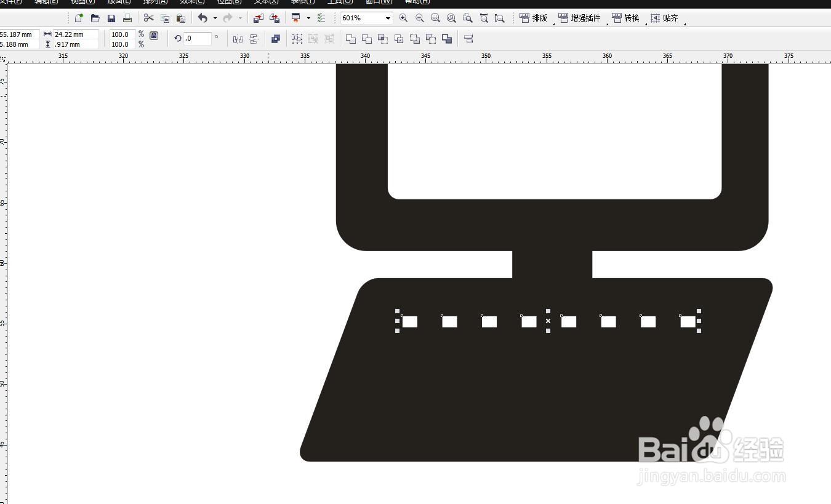
Task: Undo the last action
Action: point(203,18)
